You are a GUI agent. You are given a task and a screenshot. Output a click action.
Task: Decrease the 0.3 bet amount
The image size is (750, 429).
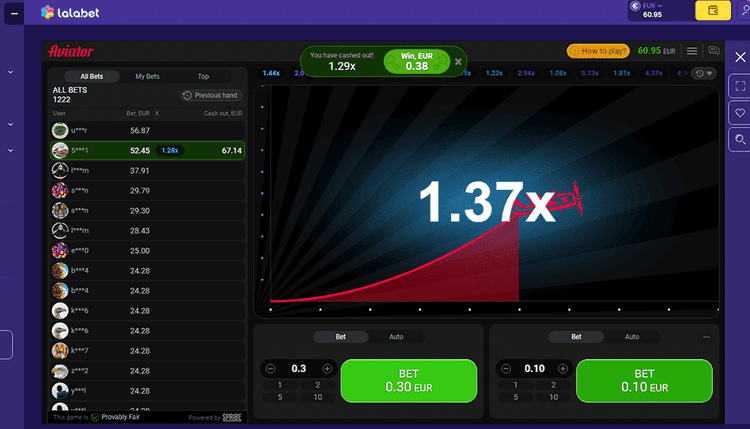(x=270, y=369)
